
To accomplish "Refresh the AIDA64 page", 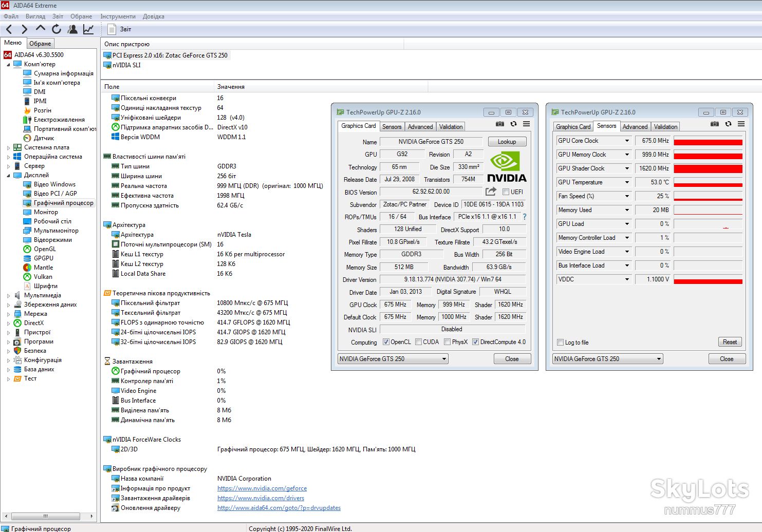I will [57, 29].
